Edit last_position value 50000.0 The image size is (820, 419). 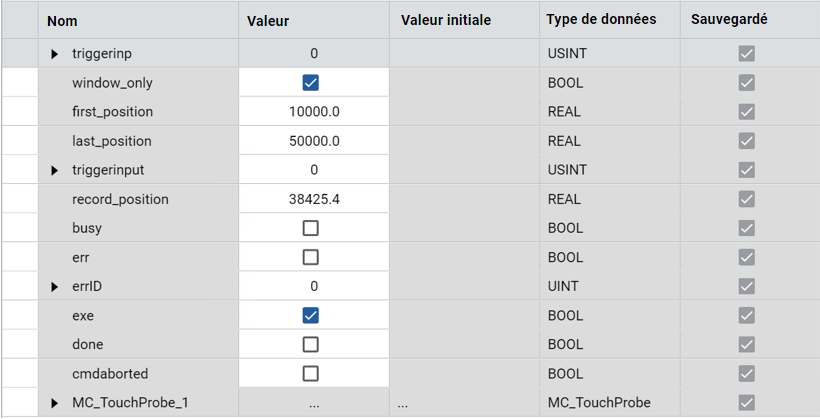314,141
